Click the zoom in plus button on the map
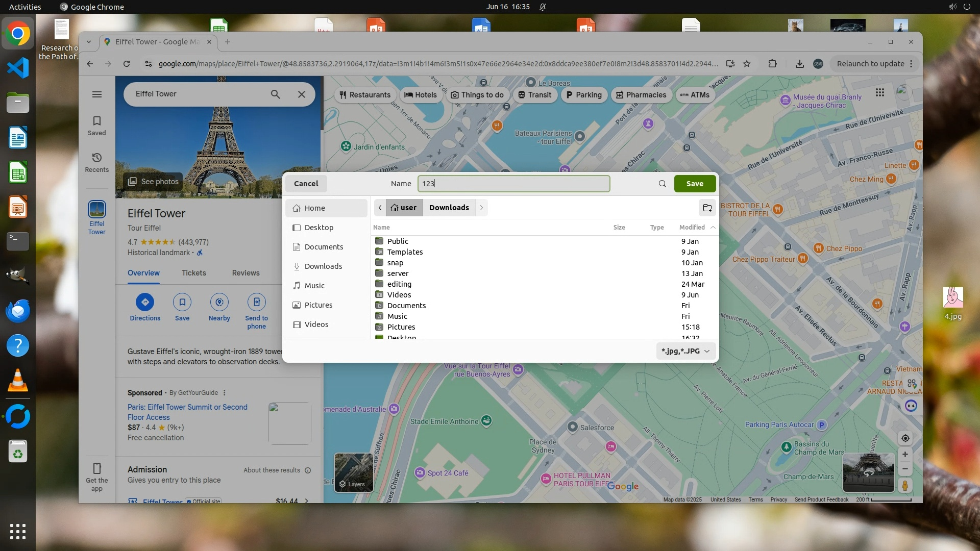The image size is (980, 551). click(905, 455)
